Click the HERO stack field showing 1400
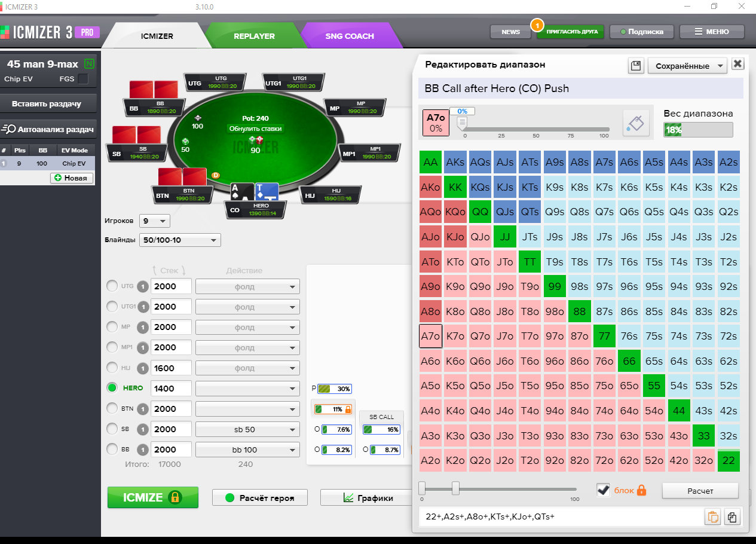 pyautogui.click(x=171, y=388)
